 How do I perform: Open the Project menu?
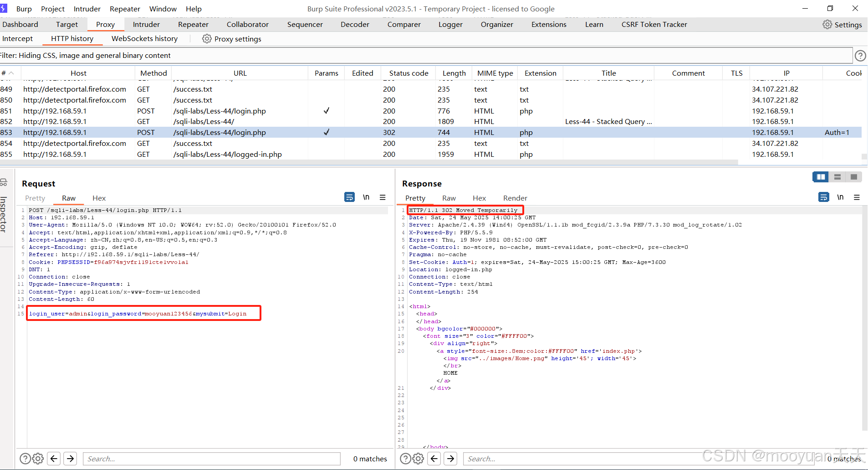pos(53,9)
